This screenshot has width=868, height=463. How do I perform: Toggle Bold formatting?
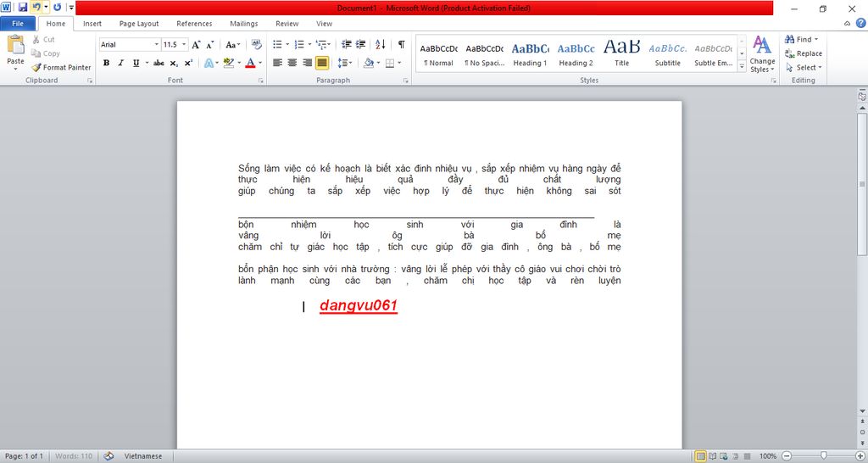pos(106,63)
